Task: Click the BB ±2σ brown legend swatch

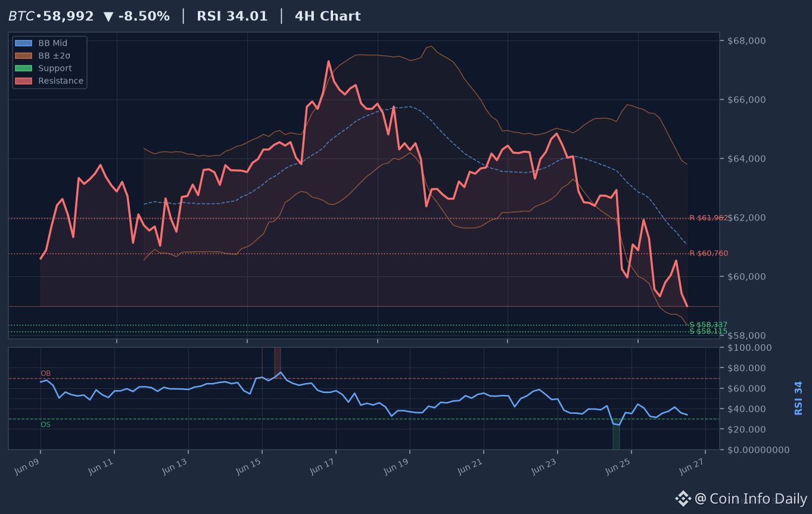Action: [24, 55]
